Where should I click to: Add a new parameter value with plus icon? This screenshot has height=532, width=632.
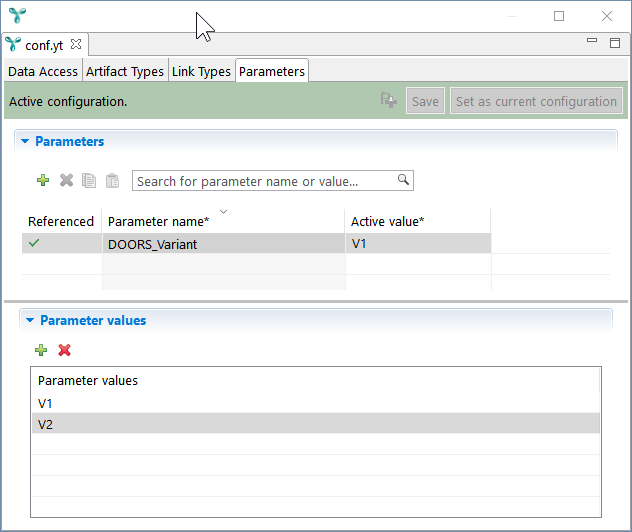41,350
